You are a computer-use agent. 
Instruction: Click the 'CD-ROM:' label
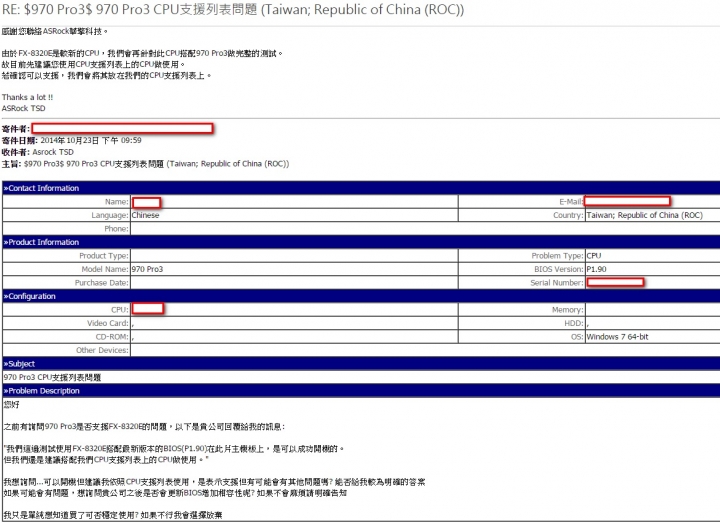[112, 337]
